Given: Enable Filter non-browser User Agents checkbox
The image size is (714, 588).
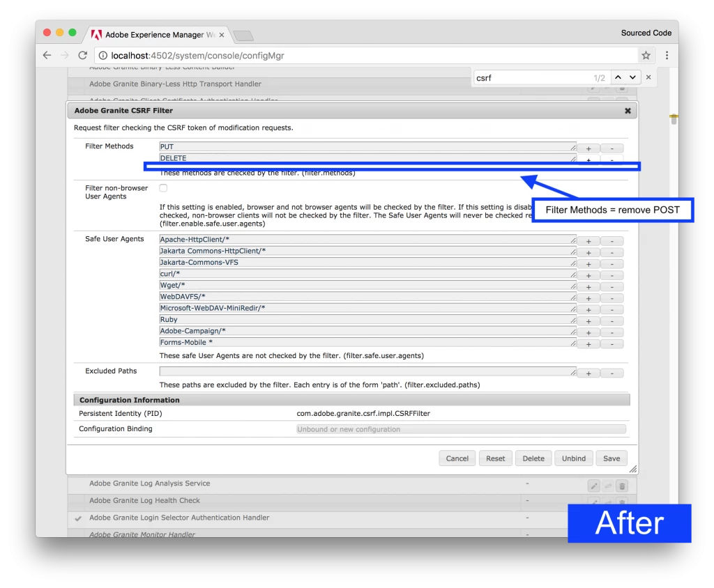Looking at the screenshot, I should (x=163, y=187).
